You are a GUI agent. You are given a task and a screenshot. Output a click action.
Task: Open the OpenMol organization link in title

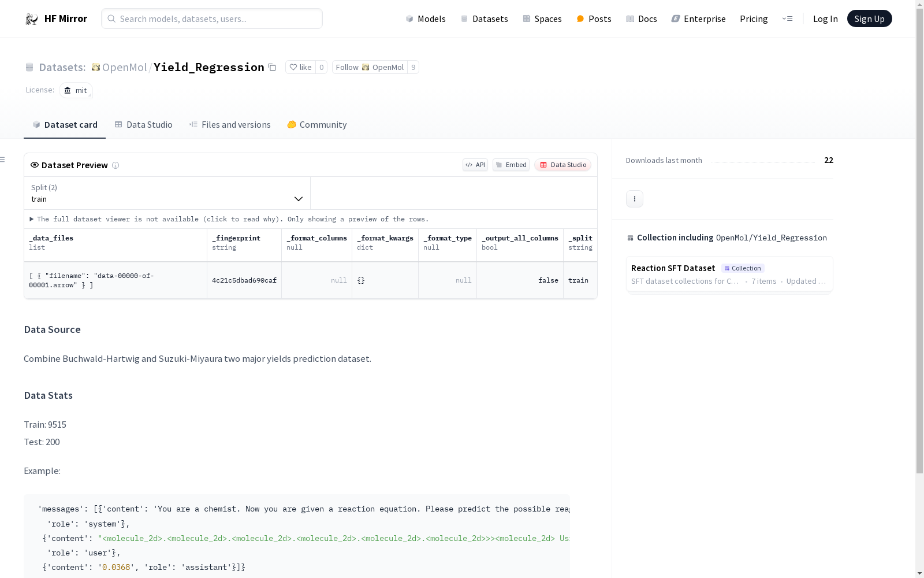[x=125, y=67]
